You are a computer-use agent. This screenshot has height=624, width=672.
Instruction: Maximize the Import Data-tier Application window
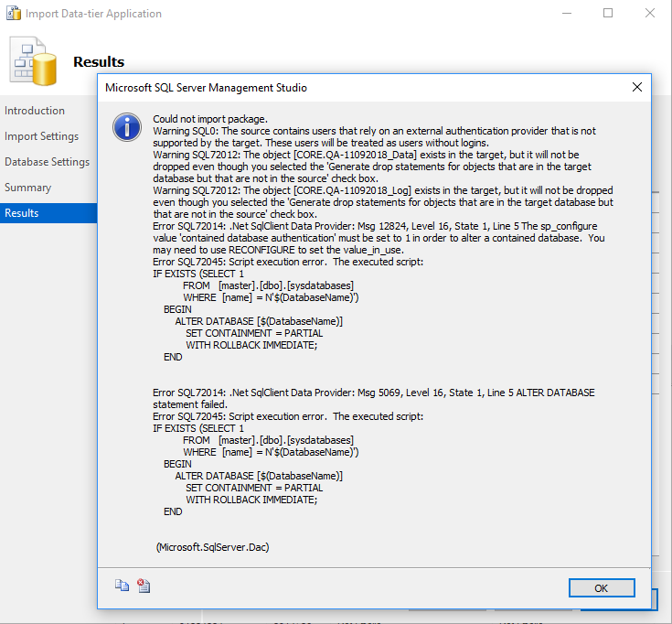(x=608, y=14)
